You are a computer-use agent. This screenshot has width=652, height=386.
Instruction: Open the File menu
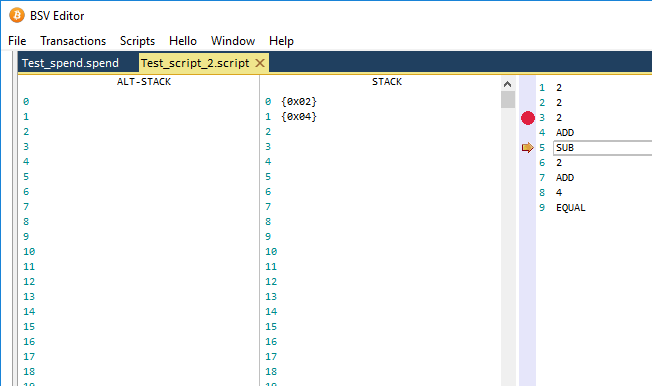click(x=17, y=41)
